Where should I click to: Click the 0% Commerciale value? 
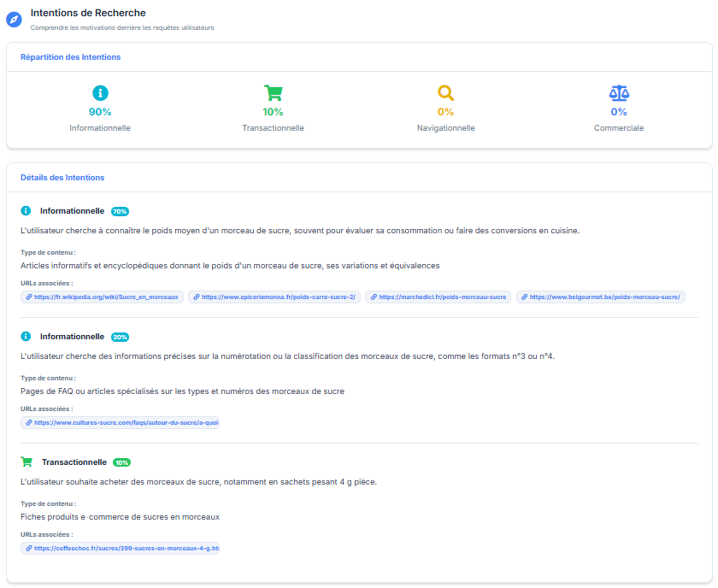coord(619,112)
